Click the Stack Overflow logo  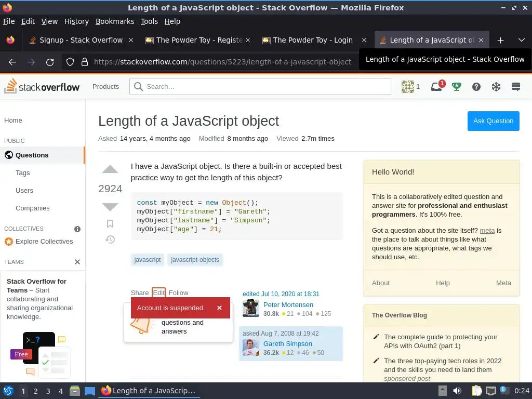click(42, 86)
